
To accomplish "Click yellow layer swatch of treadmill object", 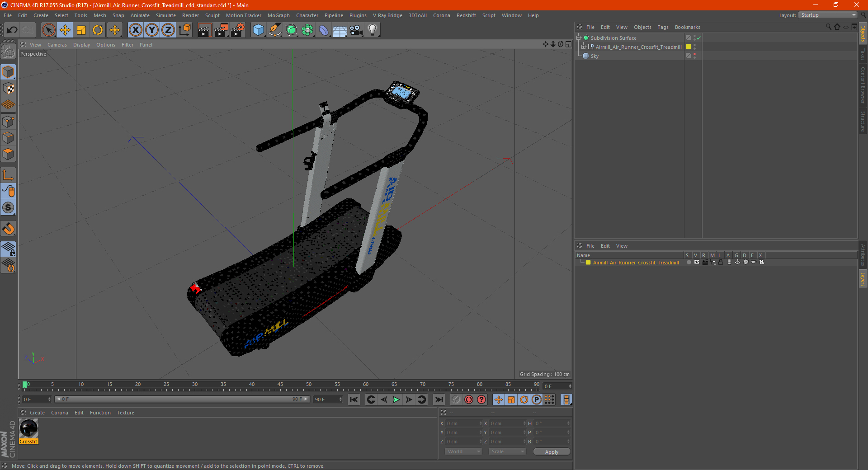I will coord(689,47).
